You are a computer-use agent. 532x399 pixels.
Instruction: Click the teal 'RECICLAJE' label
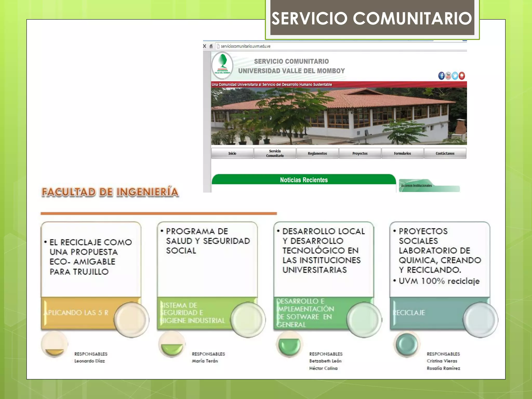tap(409, 312)
